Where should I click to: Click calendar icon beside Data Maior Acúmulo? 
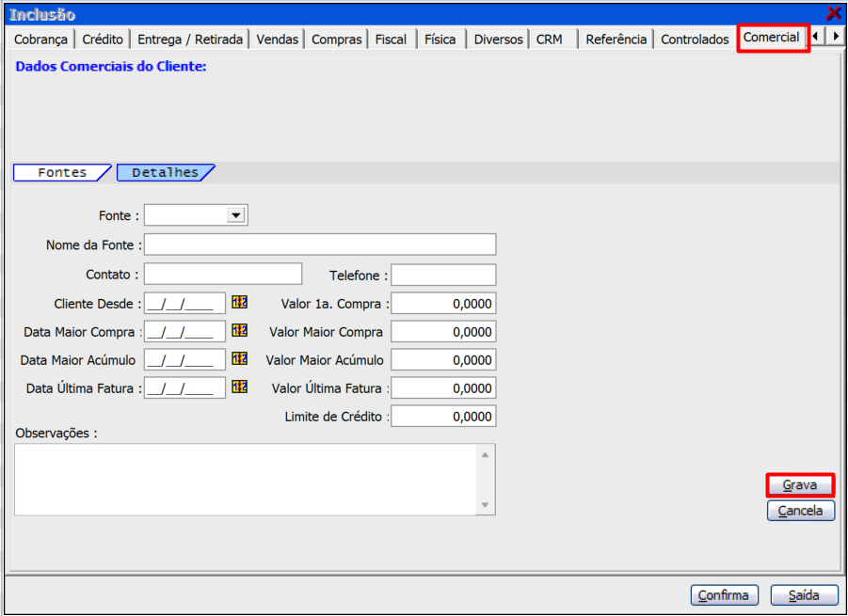[x=239, y=359]
